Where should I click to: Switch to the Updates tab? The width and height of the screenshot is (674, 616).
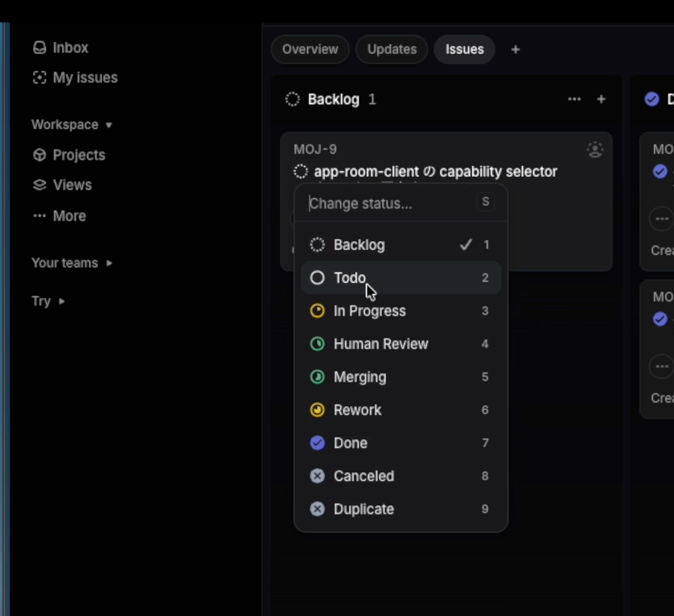coord(392,49)
